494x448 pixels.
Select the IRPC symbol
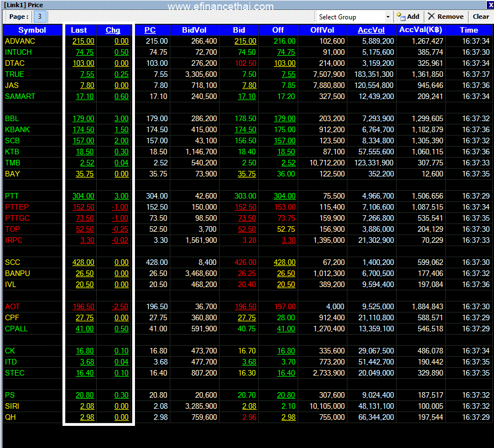[13, 240]
